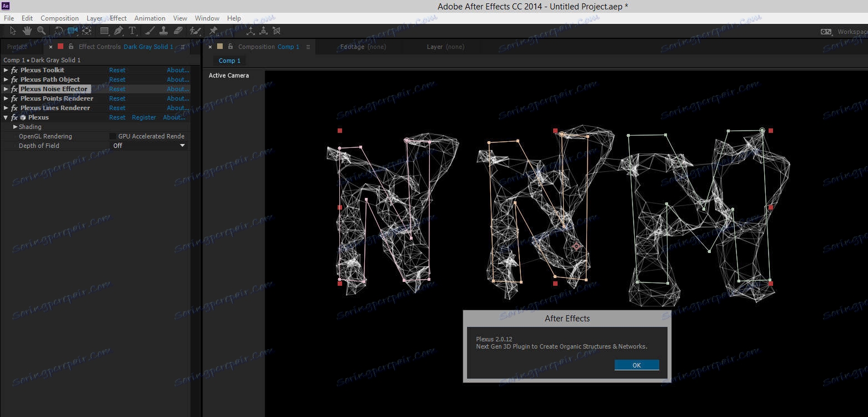The image size is (868, 417).
Task: Open the Composition menu
Action: tap(59, 18)
